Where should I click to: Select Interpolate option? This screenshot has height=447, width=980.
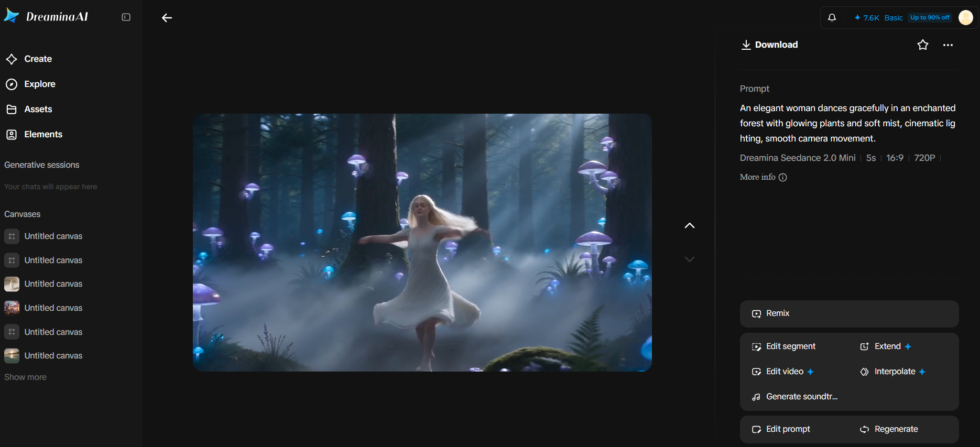point(892,372)
